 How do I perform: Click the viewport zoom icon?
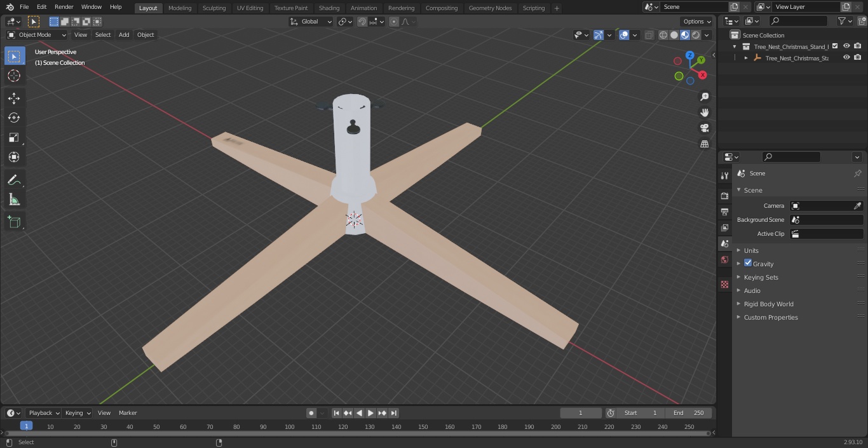704,97
